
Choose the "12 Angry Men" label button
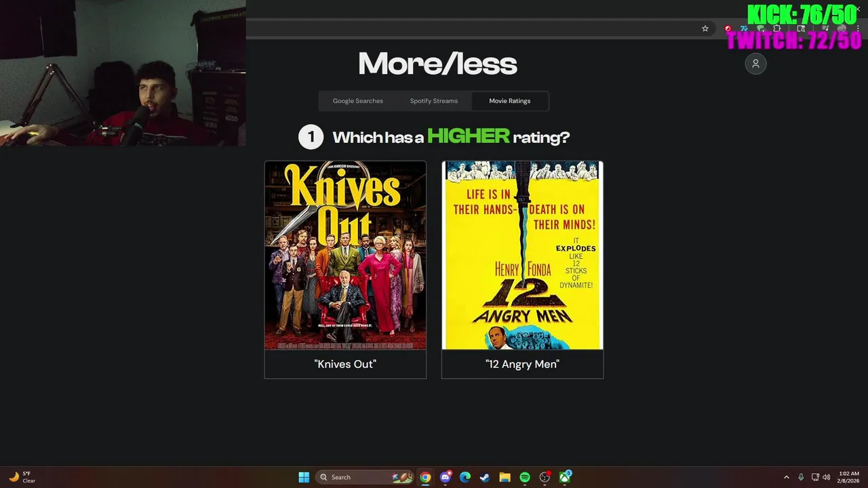click(x=522, y=364)
